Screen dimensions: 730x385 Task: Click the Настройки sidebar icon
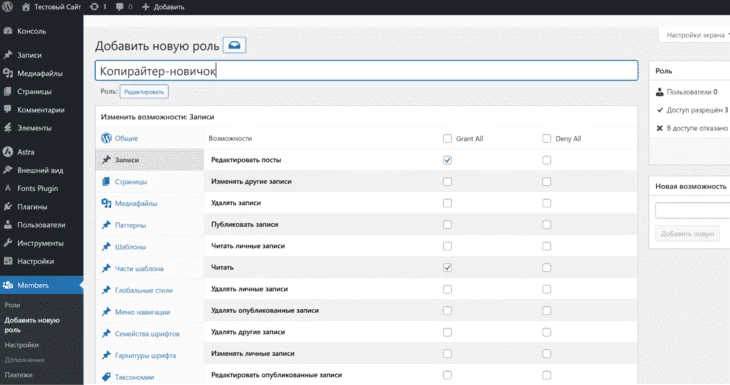[7, 261]
